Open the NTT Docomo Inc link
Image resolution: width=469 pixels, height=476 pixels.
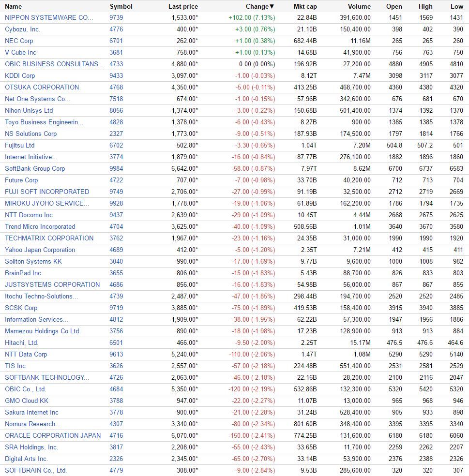[29, 215]
